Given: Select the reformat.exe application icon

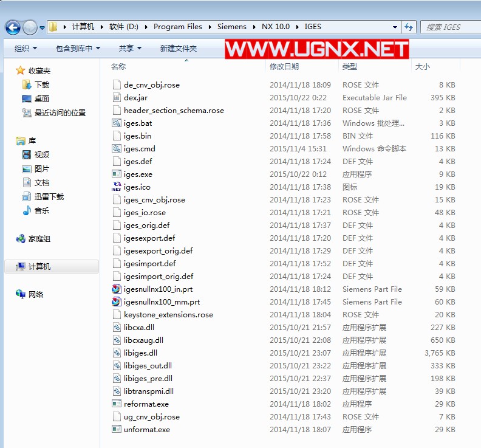Looking at the screenshot, I should click(117, 404).
